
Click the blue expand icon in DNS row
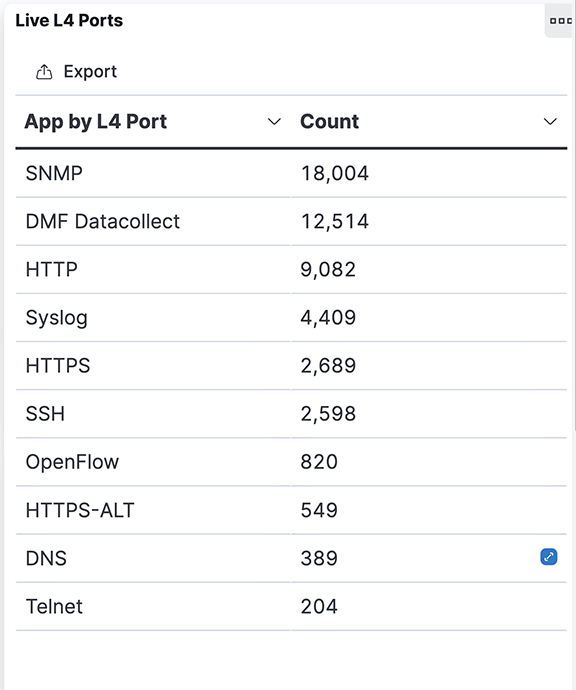click(x=549, y=557)
